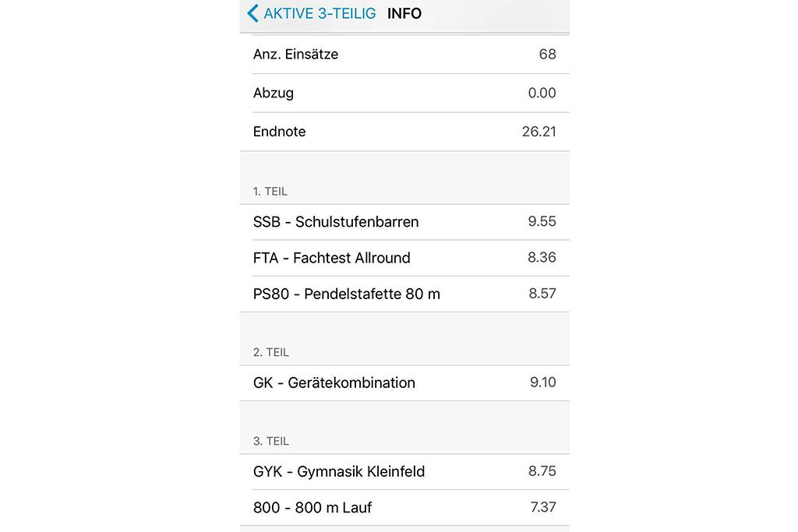Select GYK - Gymnasik Kleinfeld row
Screen dimensions: 798x532
(404, 472)
